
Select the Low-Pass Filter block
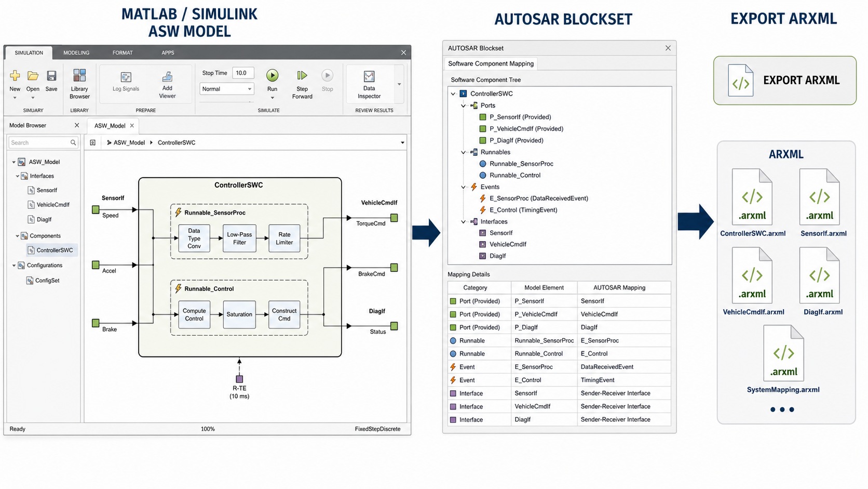(239, 239)
